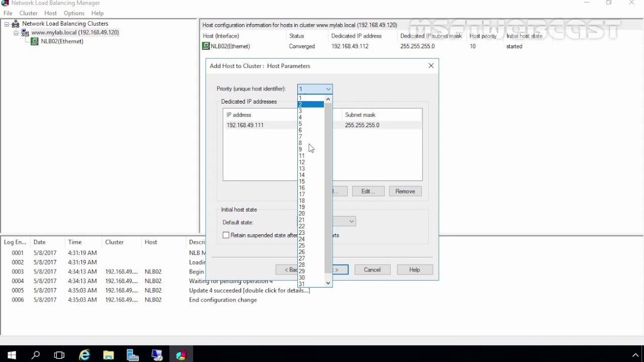
Task: Select priority 15 in dropdown list
Action: [311, 182]
